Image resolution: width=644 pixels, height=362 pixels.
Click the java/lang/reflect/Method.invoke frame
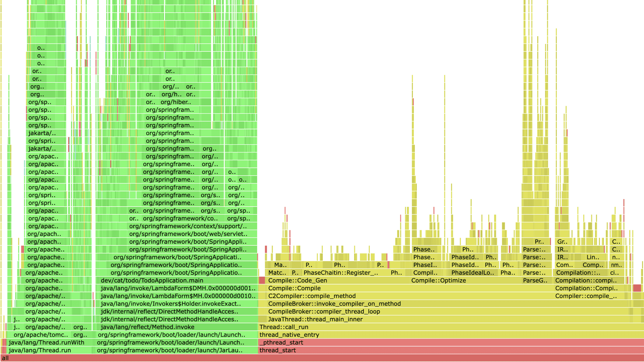pyautogui.click(x=148, y=327)
